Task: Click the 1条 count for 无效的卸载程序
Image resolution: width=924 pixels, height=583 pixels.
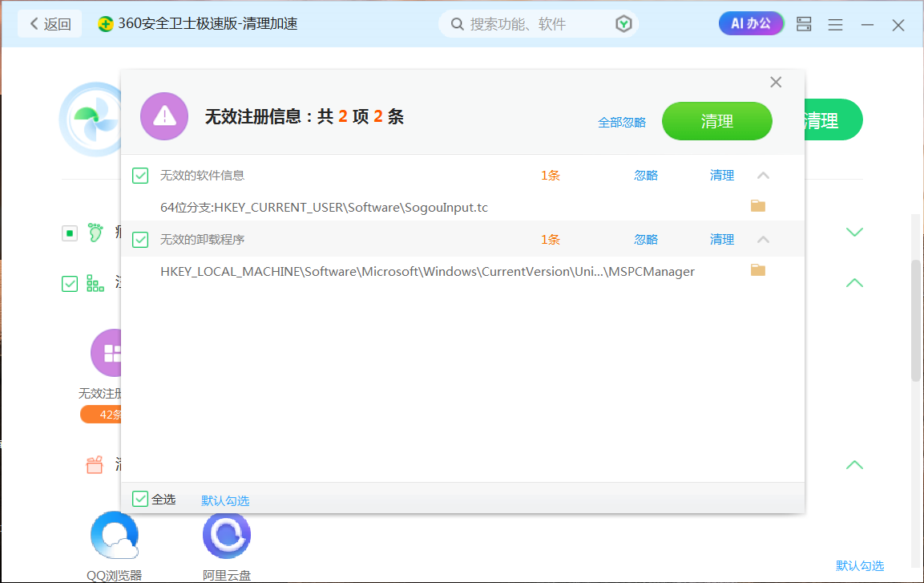Action: tap(551, 240)
